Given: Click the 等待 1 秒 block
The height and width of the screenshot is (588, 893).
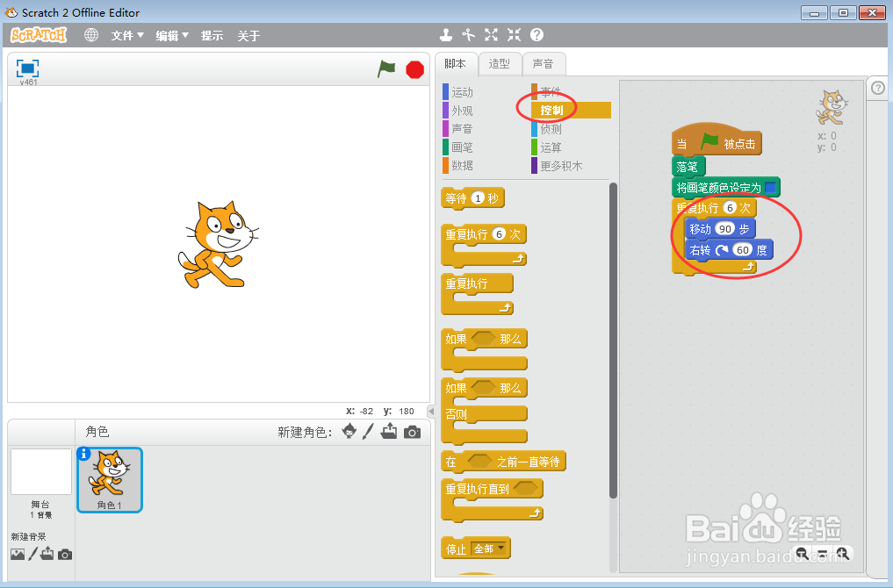Looking at the screenshot, I should pyautogui.click(x=472, y=198).
